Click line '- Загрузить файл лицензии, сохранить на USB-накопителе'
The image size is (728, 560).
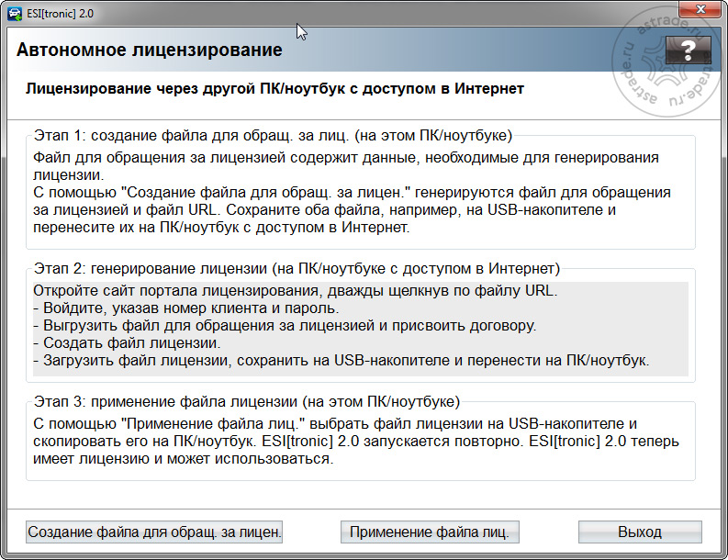tap(241, 361)
